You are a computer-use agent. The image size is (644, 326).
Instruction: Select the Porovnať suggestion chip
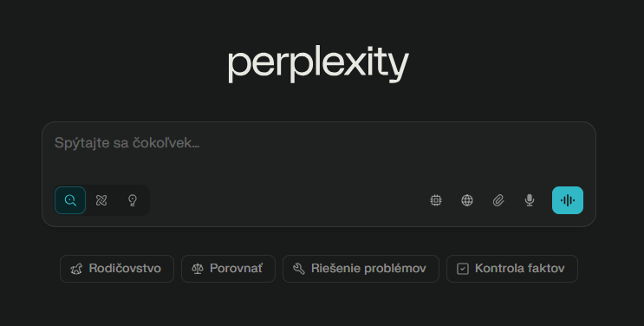click(x=228, y=269)
